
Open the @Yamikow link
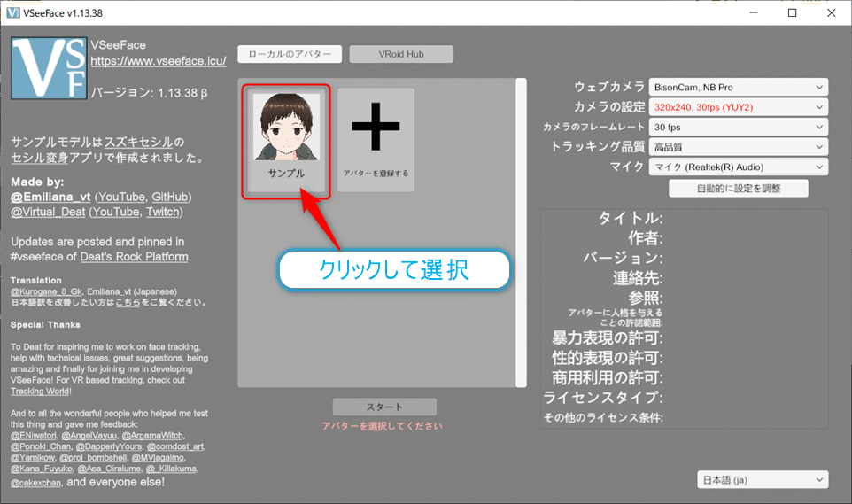[x=33, y=457]
